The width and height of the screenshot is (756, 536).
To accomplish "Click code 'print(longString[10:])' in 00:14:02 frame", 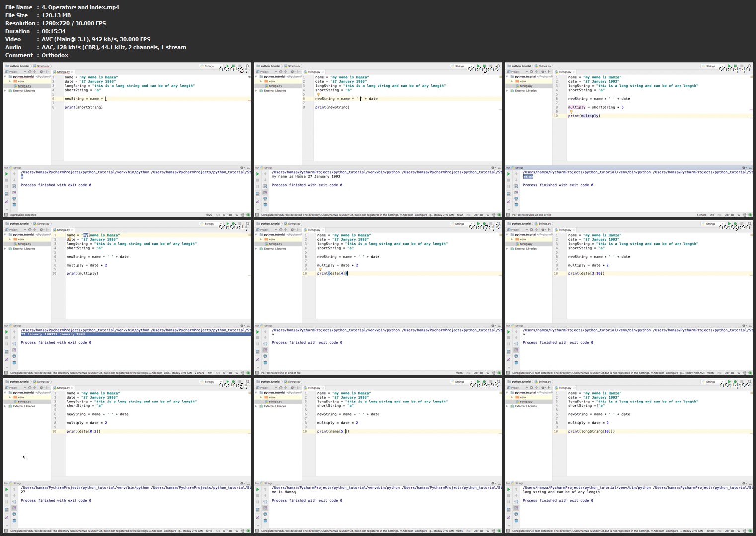I will point(592,431).
